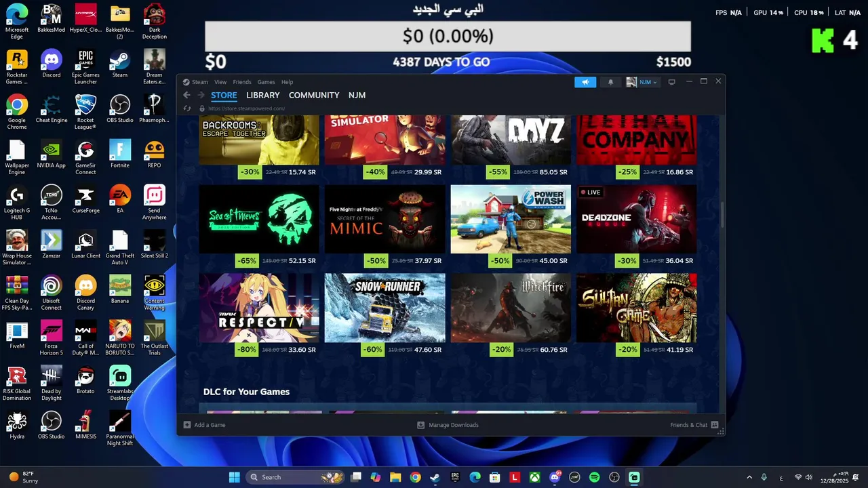Click the DayZ game capsule
The height and width of the screenshot is (488, 868).
511,140
